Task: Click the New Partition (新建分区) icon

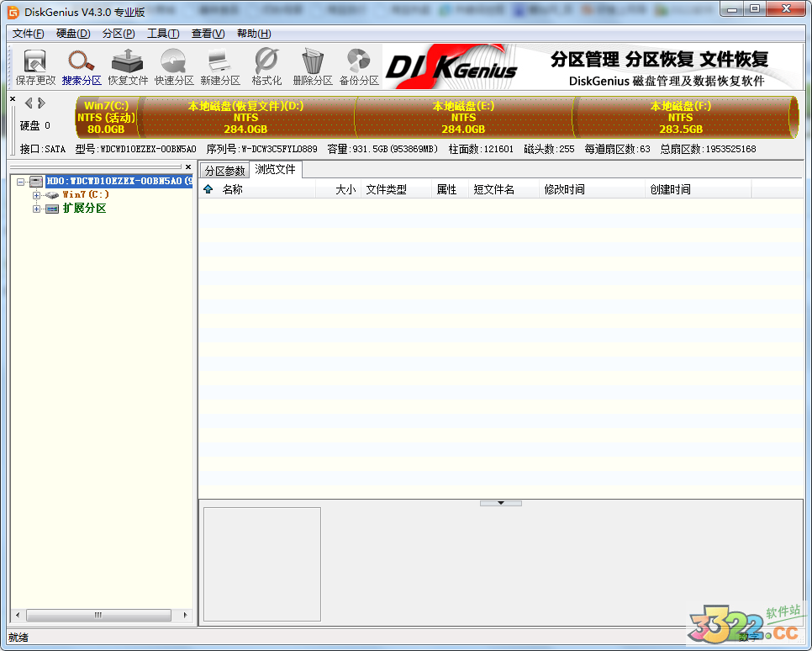Action: click(220, 67)
